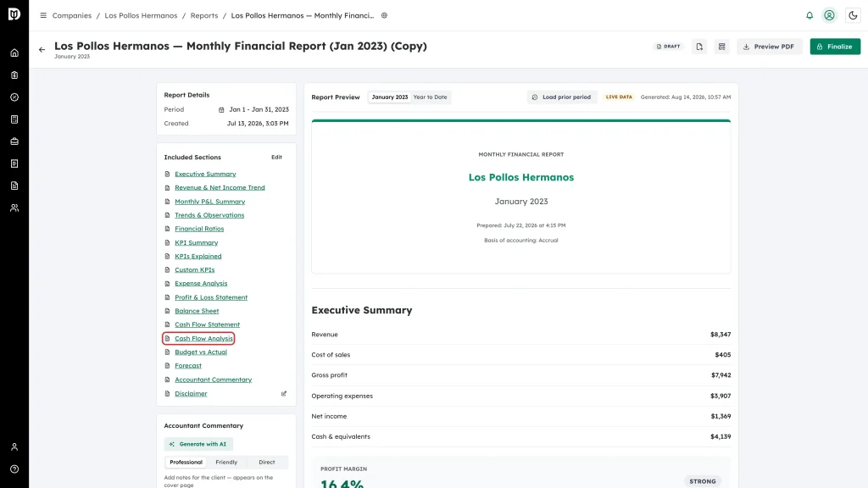Go to Los Pollos Hermanos breadcrumb

pos(142,15)
